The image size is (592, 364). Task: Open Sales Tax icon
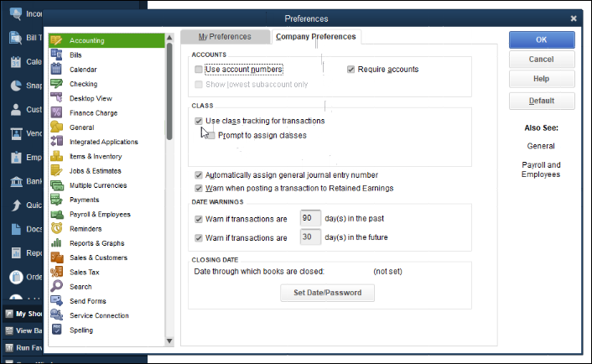pyautogui.click(x=57, y=272)
